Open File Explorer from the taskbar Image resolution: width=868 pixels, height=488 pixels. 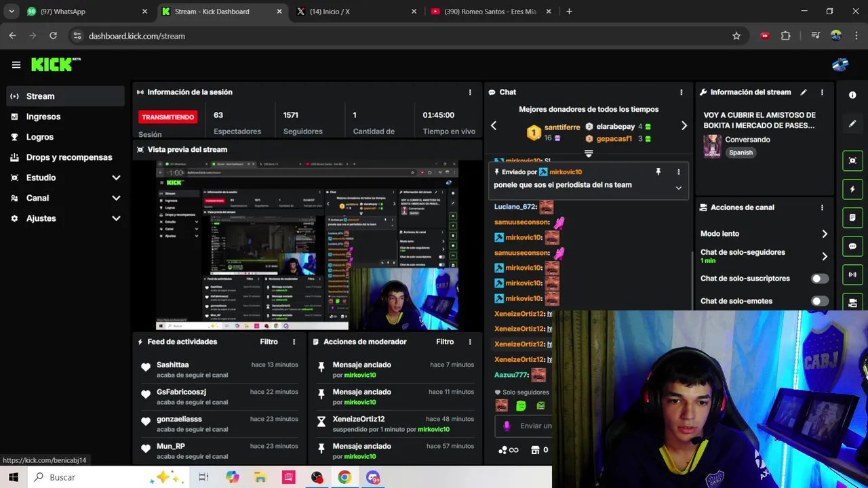coord(260,477)
